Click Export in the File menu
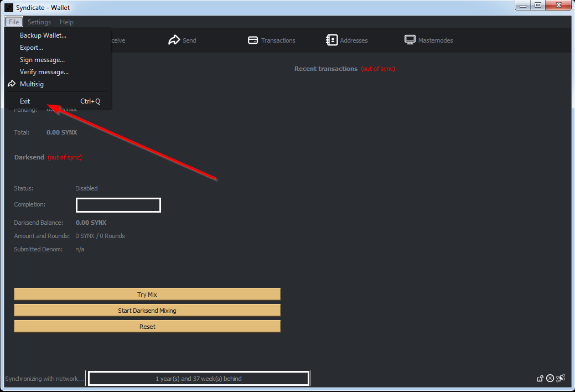 coord(32,48)
